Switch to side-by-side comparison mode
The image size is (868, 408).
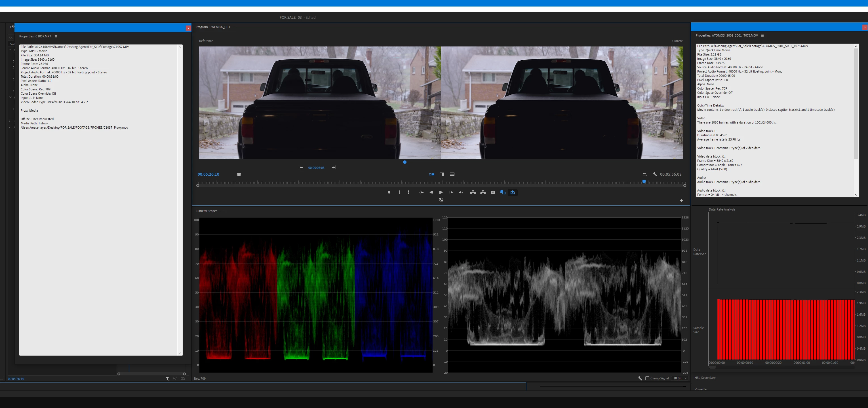432,174
